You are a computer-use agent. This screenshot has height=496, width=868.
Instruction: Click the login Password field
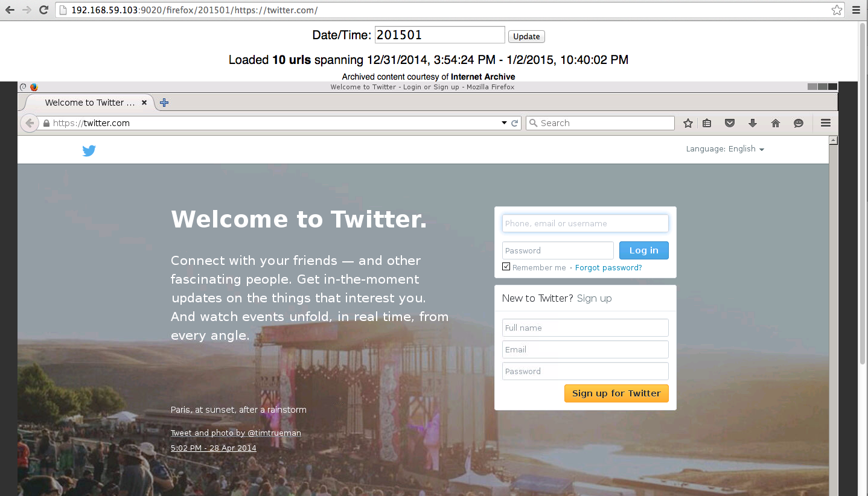[558, 250]
